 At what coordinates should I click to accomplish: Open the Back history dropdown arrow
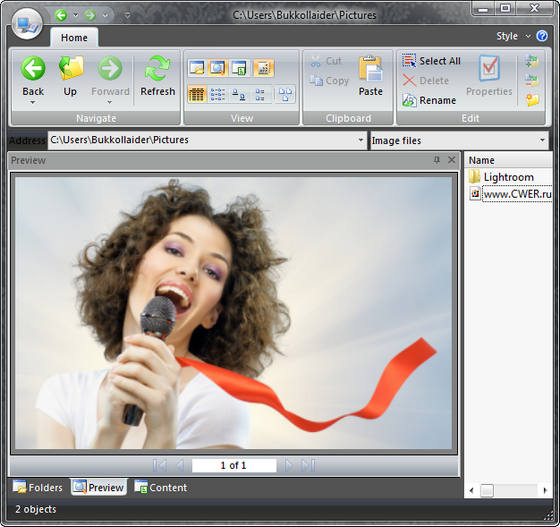[33, 103]
